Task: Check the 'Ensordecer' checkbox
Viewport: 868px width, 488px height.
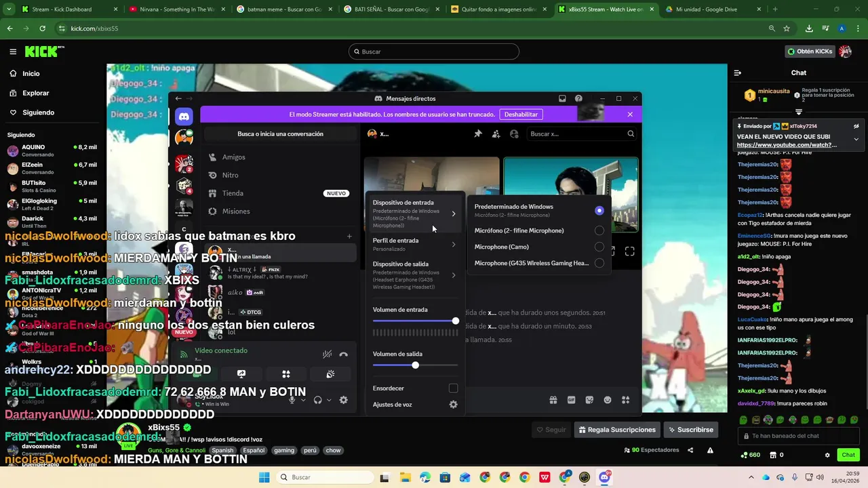Action: point(453,388)
